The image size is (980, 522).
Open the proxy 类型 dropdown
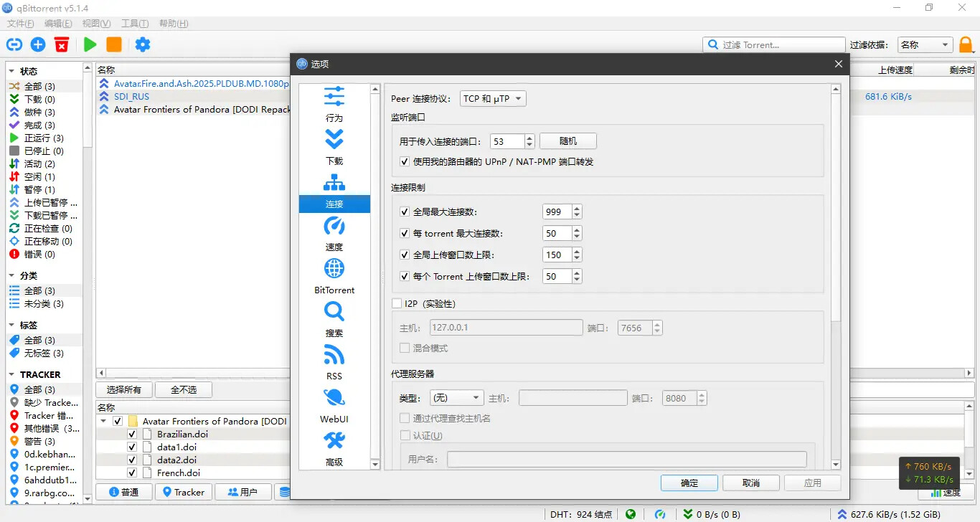pos(456,398)
